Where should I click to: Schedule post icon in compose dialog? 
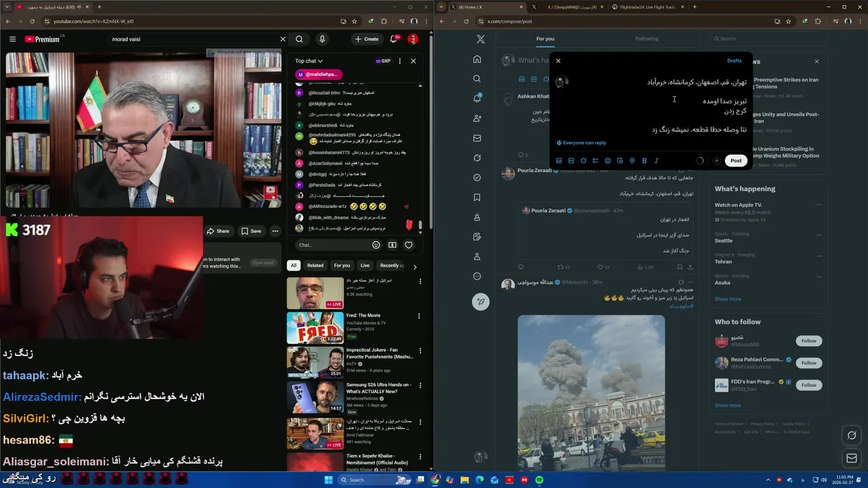click(x=620, y=161)
